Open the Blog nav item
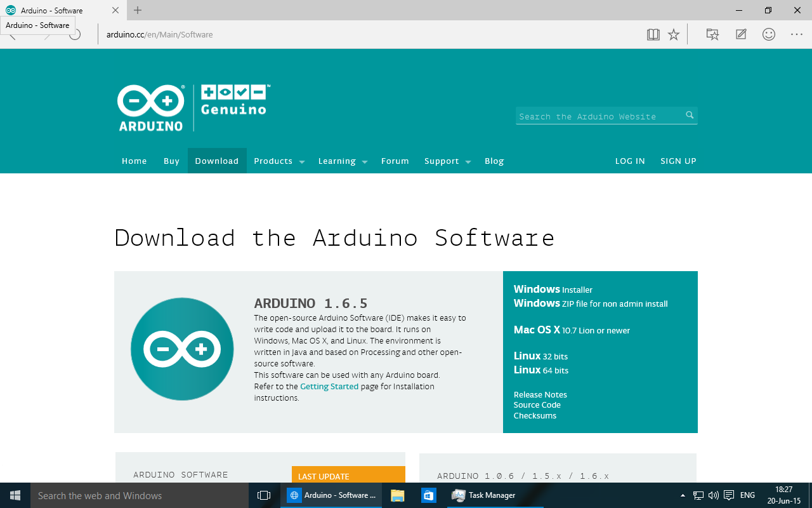This screenshot has width=812, height=508. pyautogui.click(x=494, y=161)
